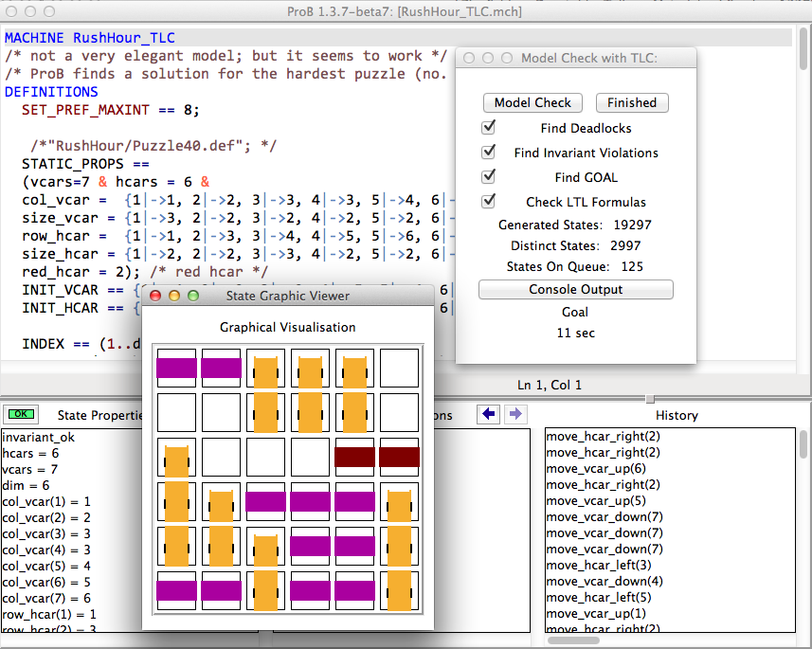This screenshot has width=812, height=649.
Task: Select invariant_ok in State Properties
Action: pos(39,437)
